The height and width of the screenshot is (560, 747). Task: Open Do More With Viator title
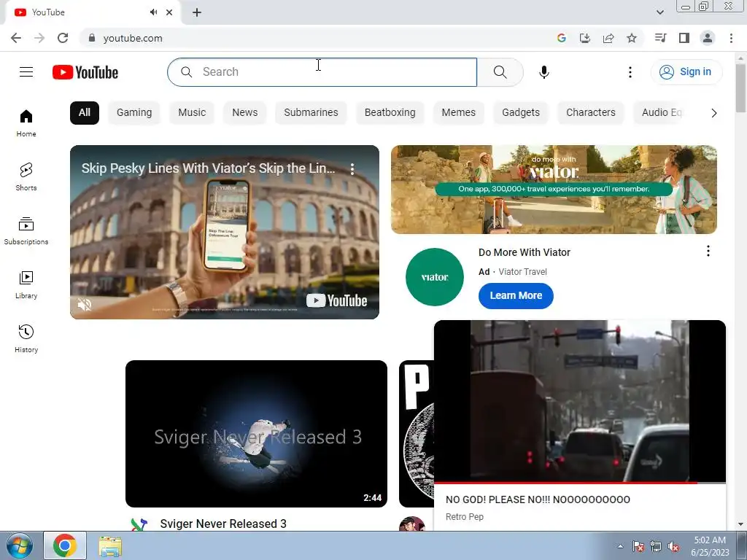[524, 252]
